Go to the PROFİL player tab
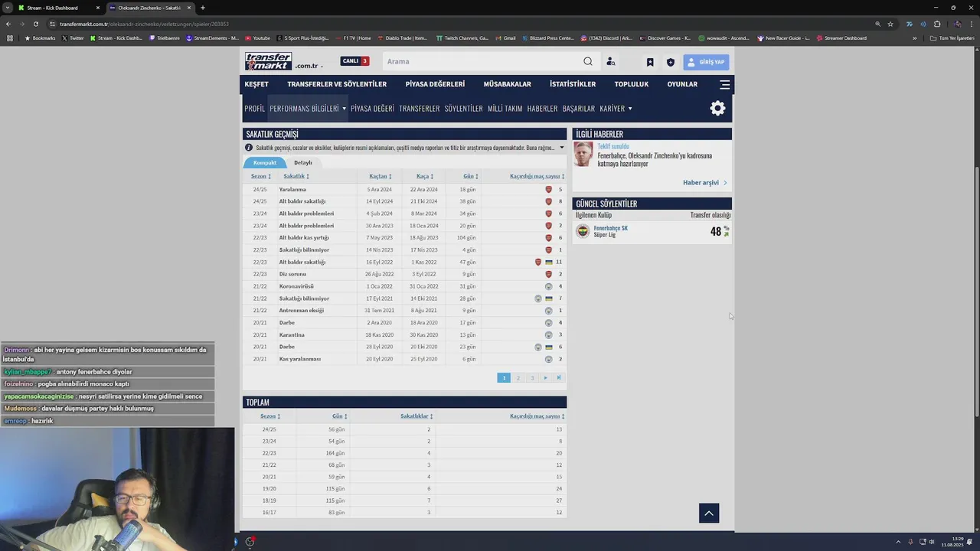Image resolution: width=980 pixels, height=551 pixels. click(254, 109)
